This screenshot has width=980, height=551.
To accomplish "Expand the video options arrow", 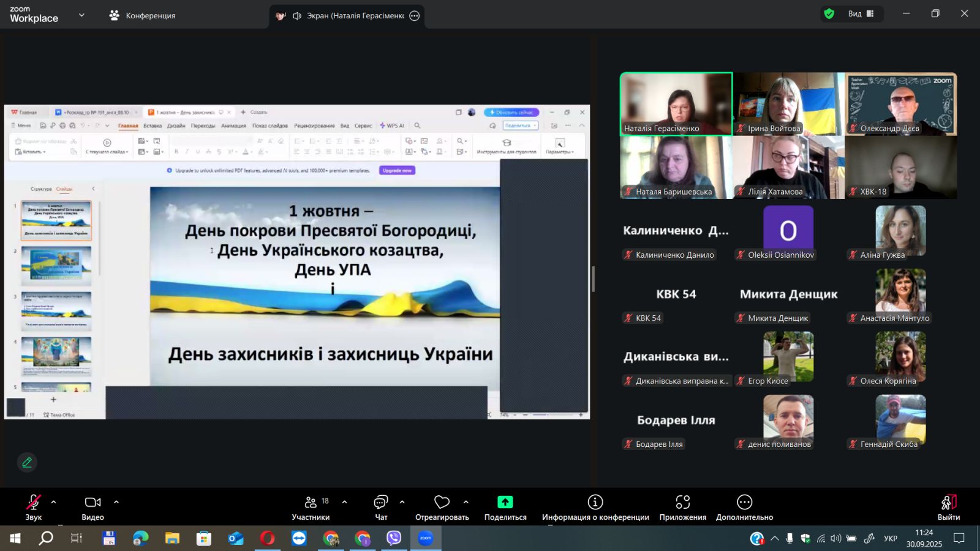I will point(116,502).
